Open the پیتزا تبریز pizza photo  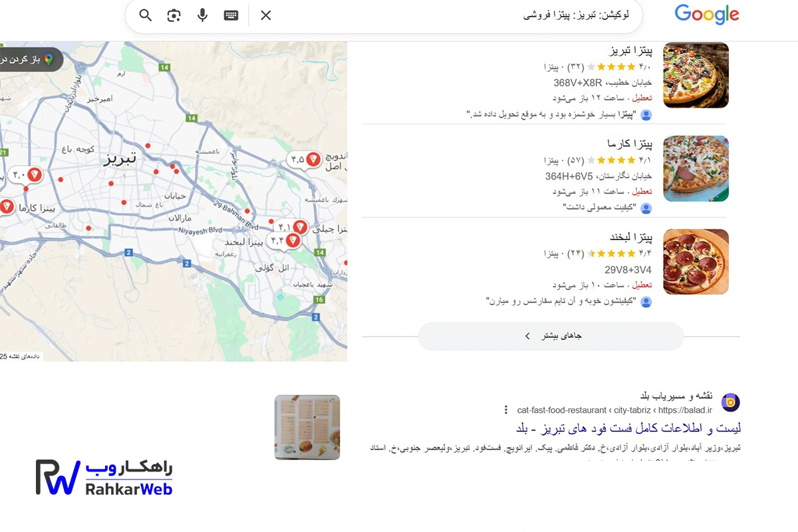(x=696, y=75)
